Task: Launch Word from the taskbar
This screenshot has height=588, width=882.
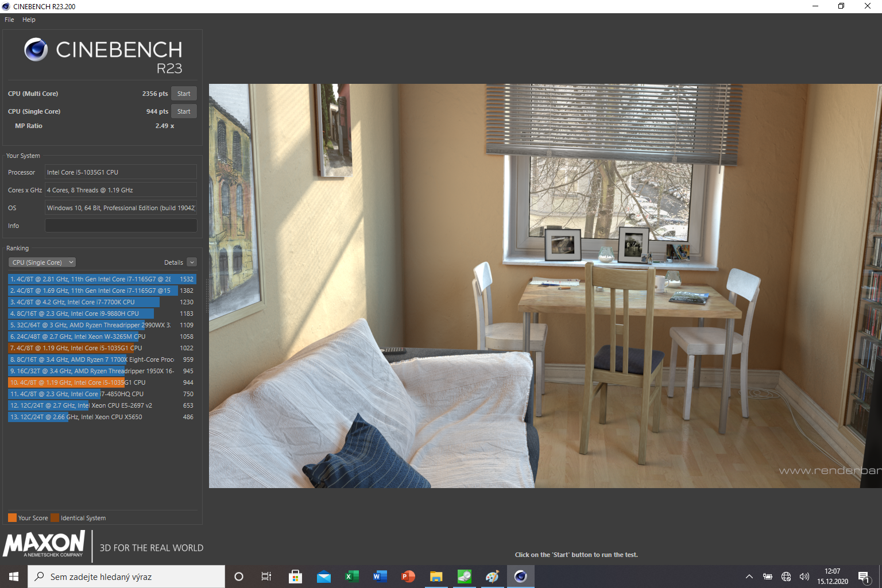Action: [x=380, y=577]
